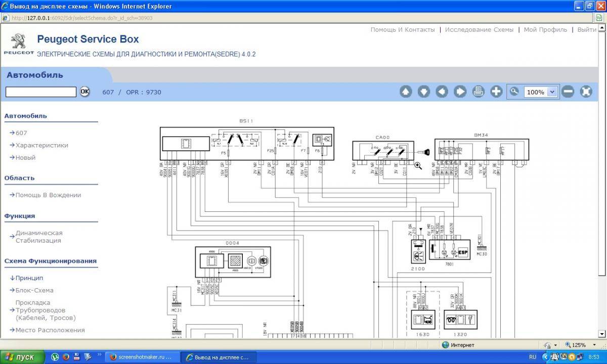Pan the schematic up with the up arrow
This screenshot has width=607, height=364.
tap(406, 92)
